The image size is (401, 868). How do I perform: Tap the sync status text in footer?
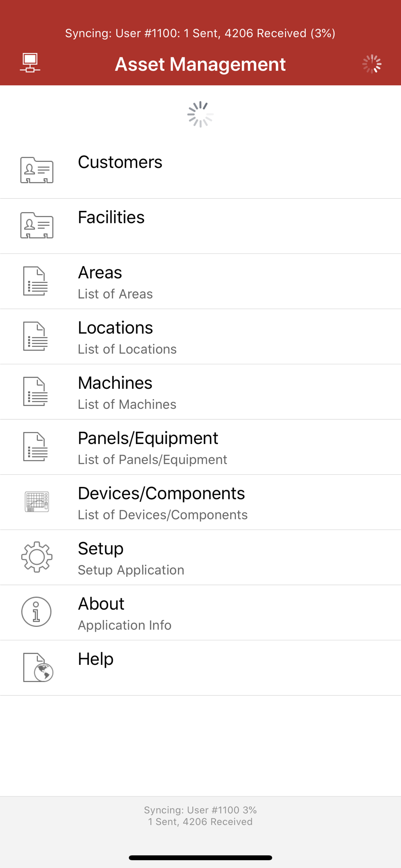tap(200, 815)
